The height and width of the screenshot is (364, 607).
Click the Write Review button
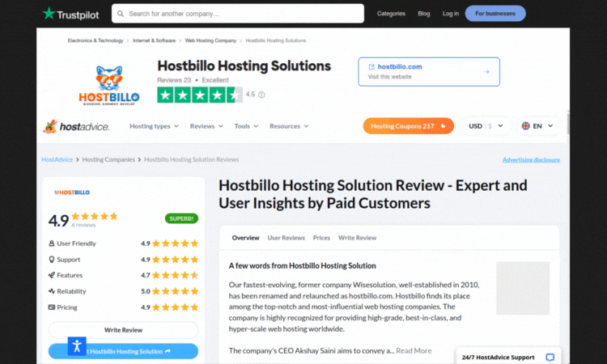pyautogui.click(x=123, y=330)
